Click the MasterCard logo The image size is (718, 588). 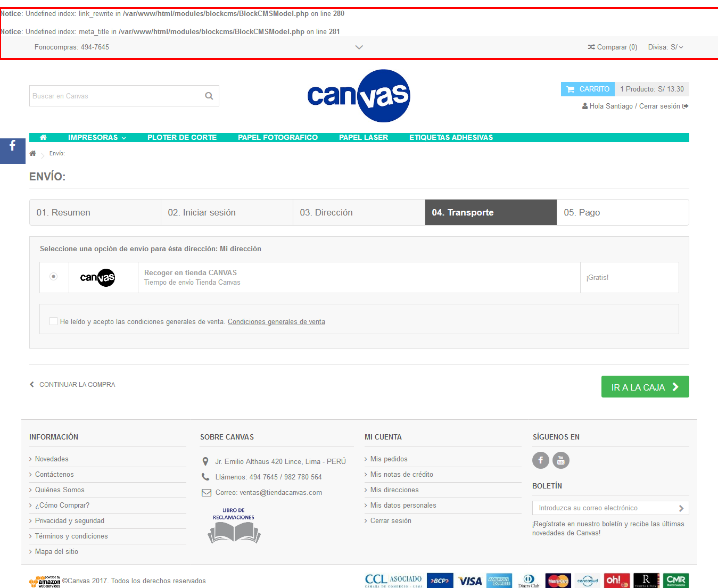click(x=558, y=581)
